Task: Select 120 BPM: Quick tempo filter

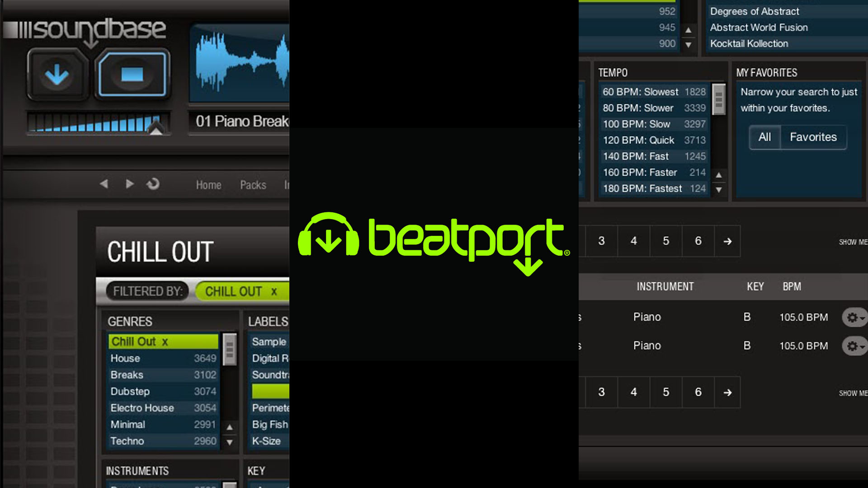Action: click(x=650, y=140)
